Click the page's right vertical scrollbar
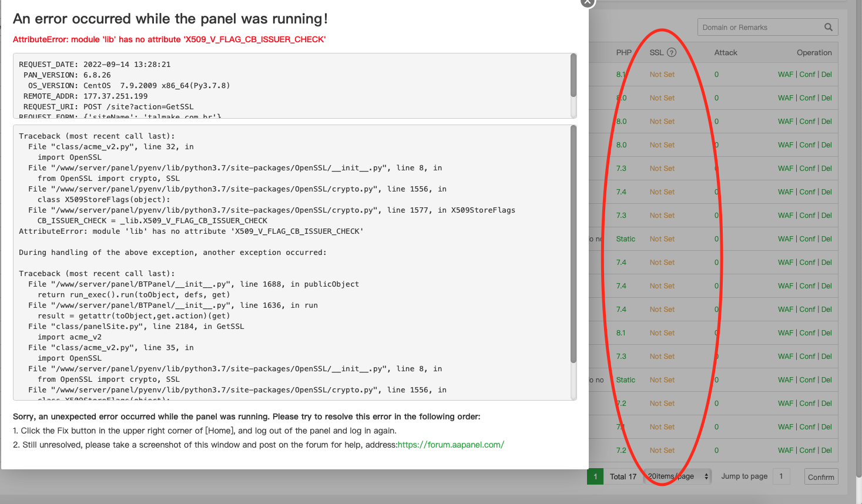 tap(858, 238)
